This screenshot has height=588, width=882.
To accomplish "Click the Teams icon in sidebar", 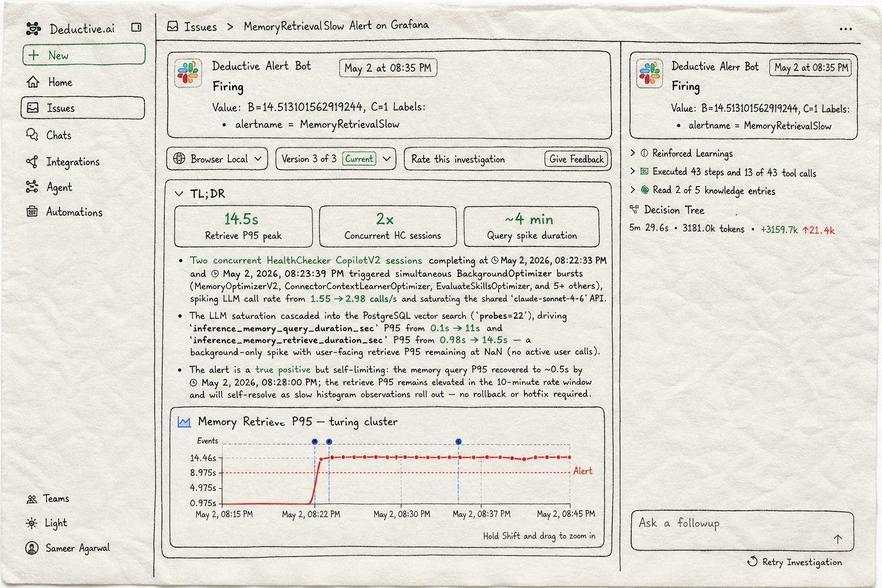I will coord(32,499).
